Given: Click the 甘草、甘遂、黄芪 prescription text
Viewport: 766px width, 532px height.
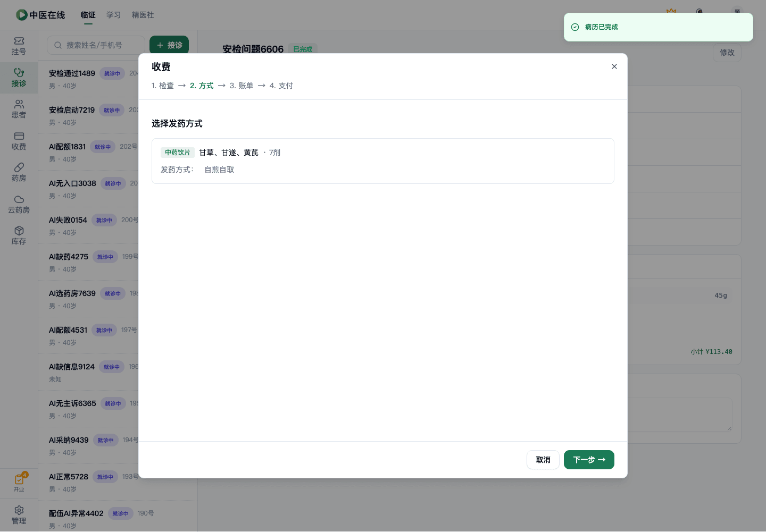Looking at the screenshot, I should coord(229,153).
